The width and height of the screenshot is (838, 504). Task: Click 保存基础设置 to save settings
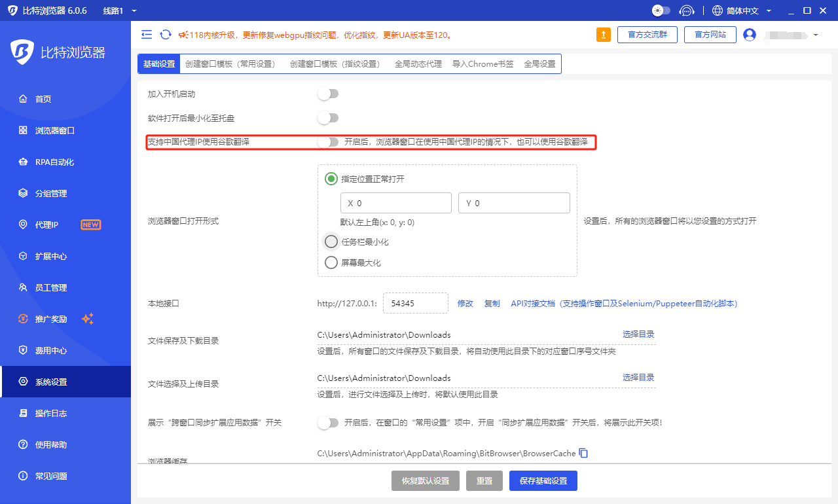click(x=543, y=480)
